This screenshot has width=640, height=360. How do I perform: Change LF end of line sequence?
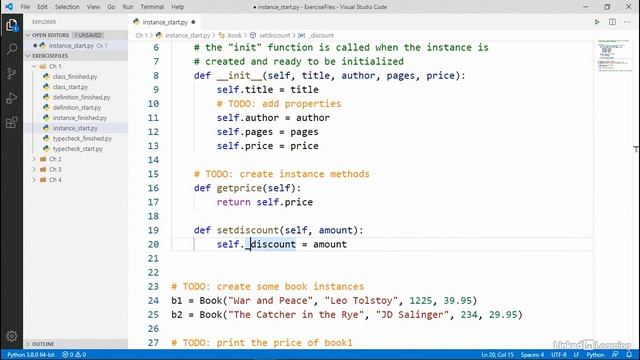click(x=576, y=355)
